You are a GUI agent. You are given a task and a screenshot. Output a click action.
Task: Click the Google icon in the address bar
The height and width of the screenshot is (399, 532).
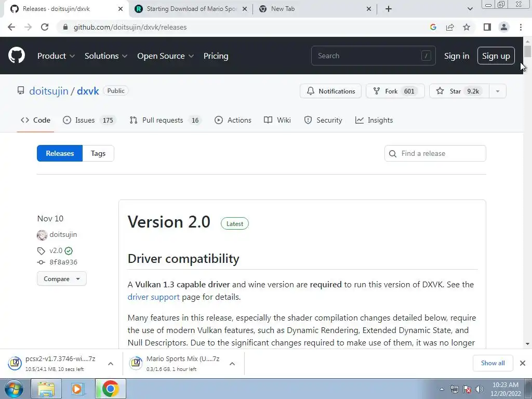[x=433, y=27]
